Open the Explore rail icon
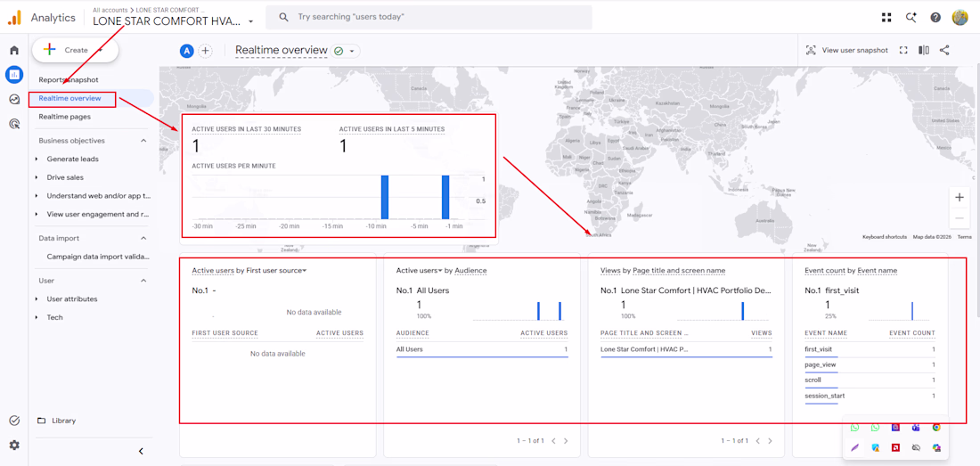 13,99
